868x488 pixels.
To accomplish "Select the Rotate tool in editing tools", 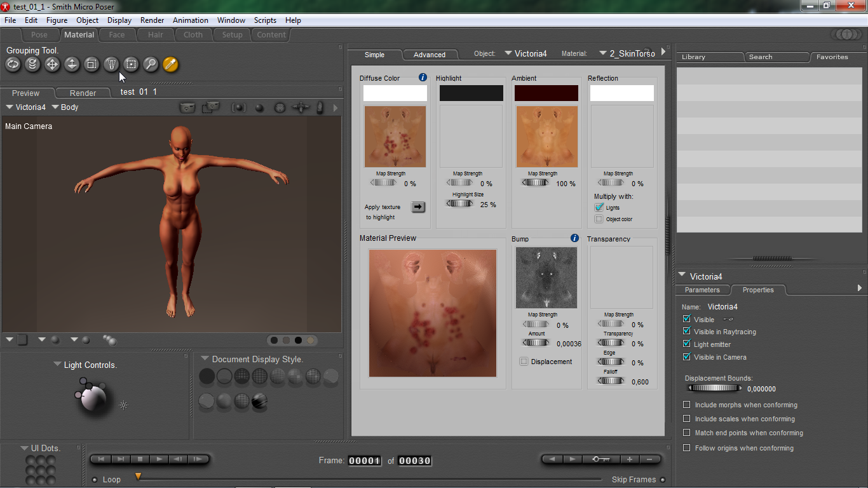I will pos(13,64).
